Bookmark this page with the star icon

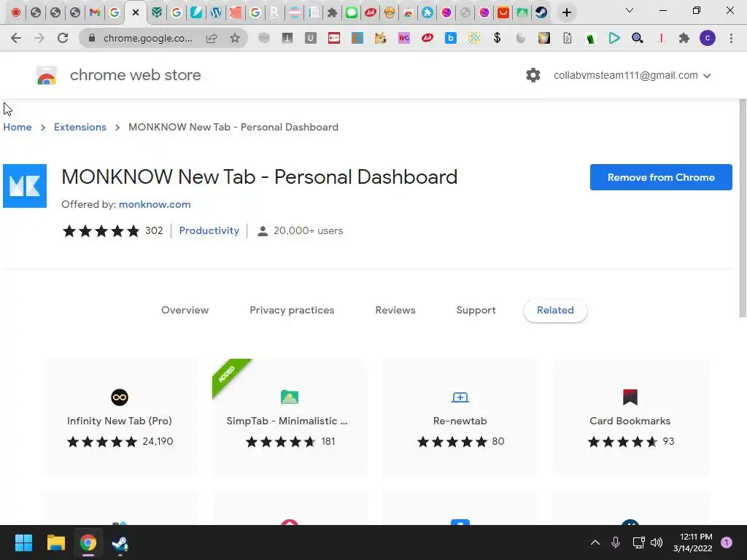coord(234,38)
